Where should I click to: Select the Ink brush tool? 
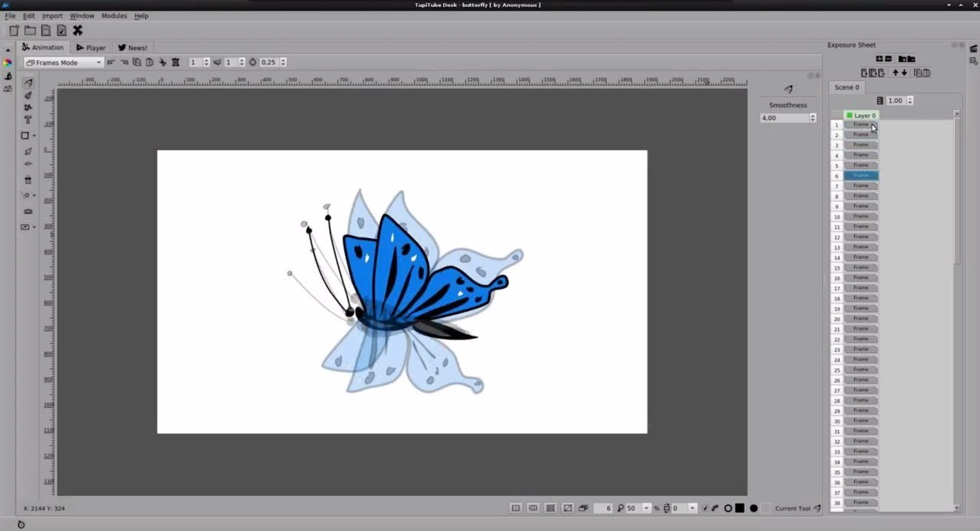pos(28,96)
